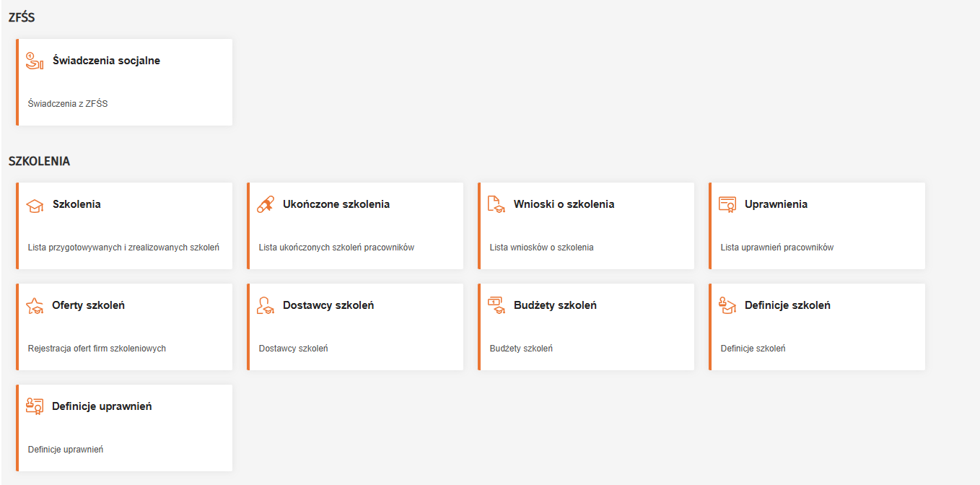
Task: Click 'Lista uprawnień pracowników' description text
Action: [x=776, y=248]
